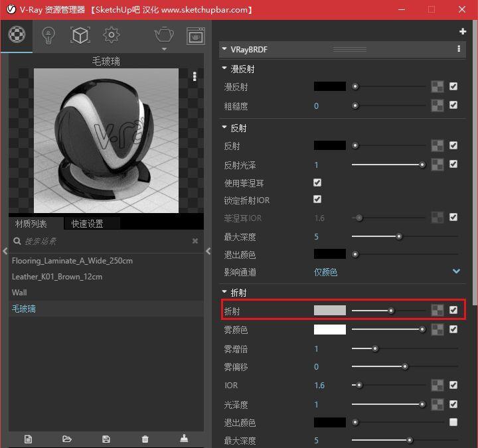Click the 雾增倍 slider handle
This screenshot has height=448, width=478.
pos(375,348)
